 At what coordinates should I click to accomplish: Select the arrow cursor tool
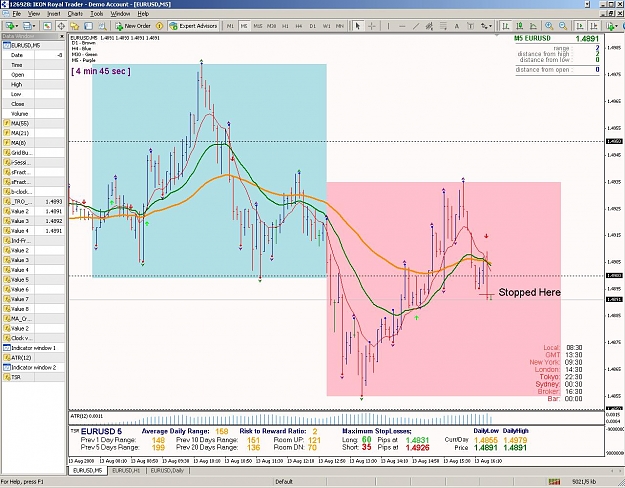(358, 26)
